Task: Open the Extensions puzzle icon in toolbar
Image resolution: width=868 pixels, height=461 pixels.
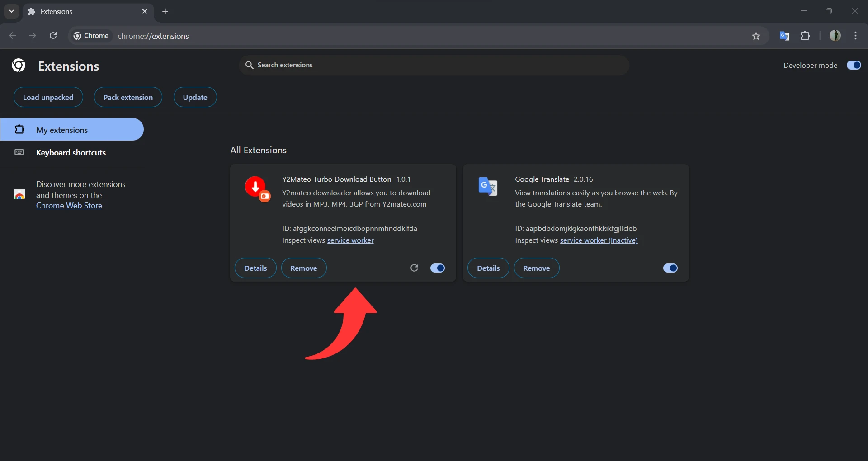Action: [805, 36]
